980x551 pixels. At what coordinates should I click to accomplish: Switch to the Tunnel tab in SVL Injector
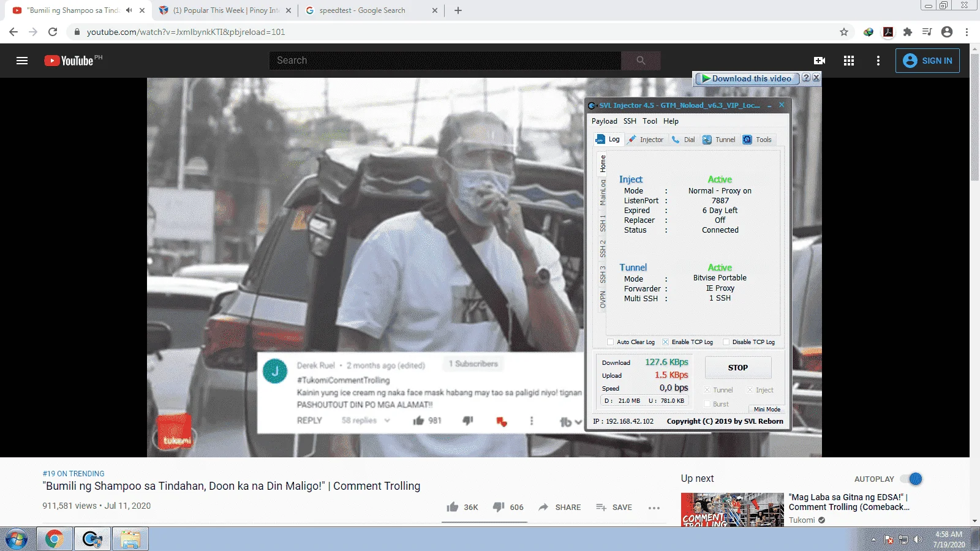718,140
